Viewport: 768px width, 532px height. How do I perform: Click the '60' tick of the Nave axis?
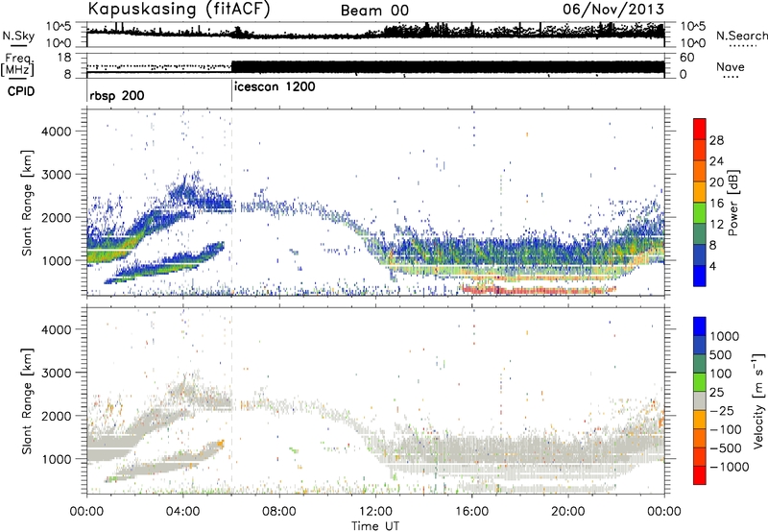pos(686,58)
